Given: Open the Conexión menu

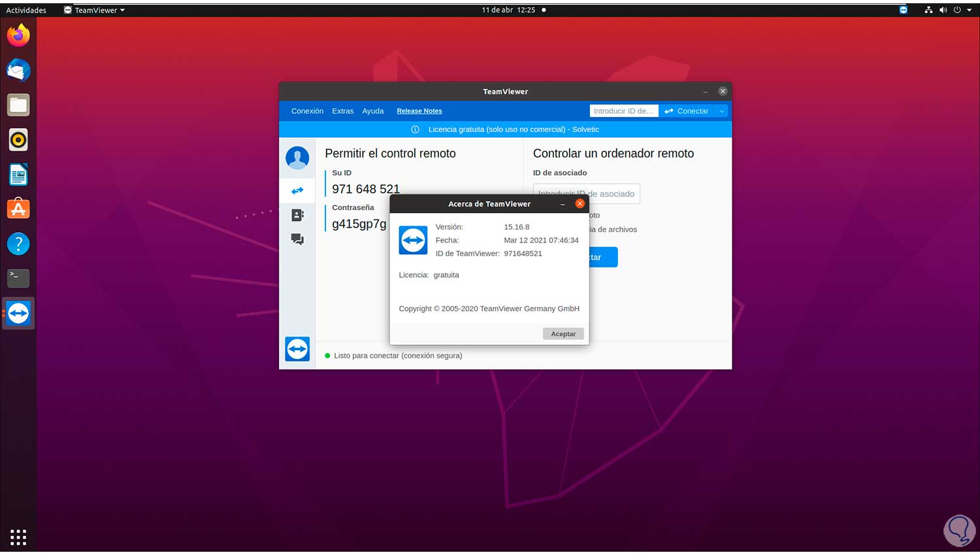Looking at the screenshot, I should pos(307,111).
